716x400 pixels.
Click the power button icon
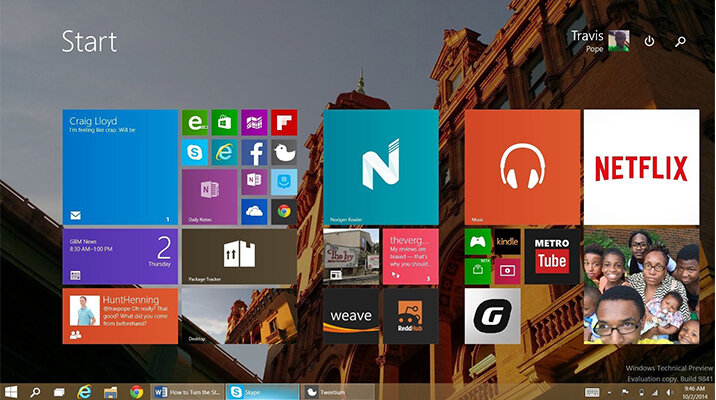pyautogui.click(x=649, y=42)
